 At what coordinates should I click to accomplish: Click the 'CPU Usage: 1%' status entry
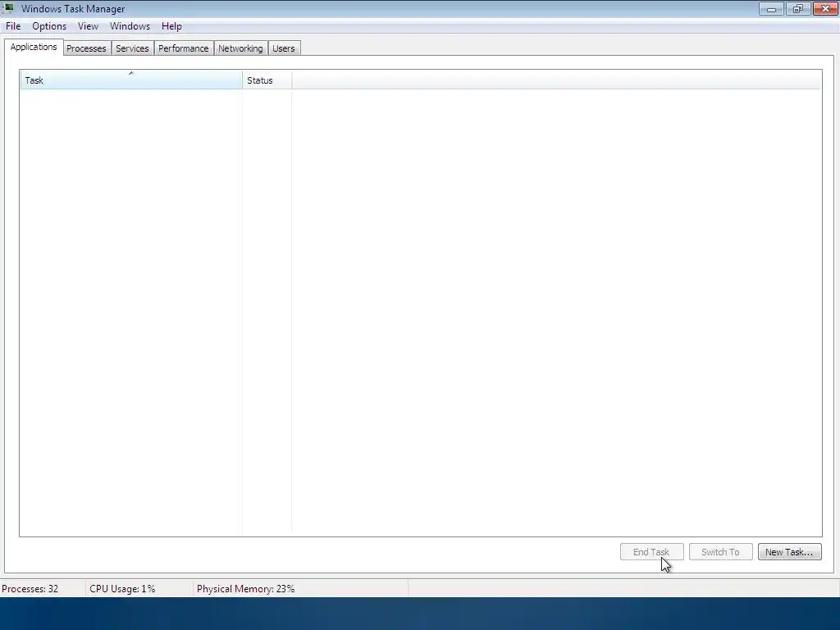point(122,589)
